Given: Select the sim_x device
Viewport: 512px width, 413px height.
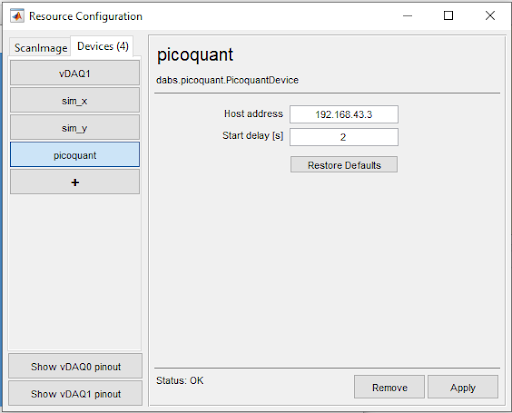Looking at the screenshot, I should point(75,101).
